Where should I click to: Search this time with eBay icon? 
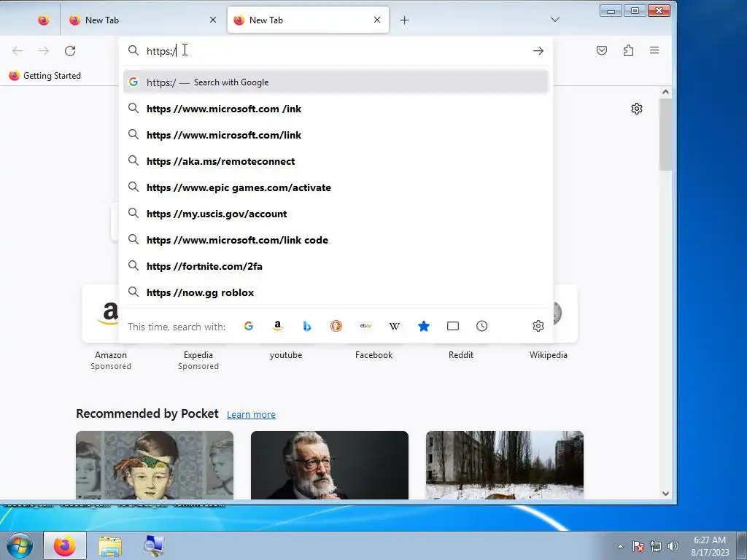click(365, 326)
